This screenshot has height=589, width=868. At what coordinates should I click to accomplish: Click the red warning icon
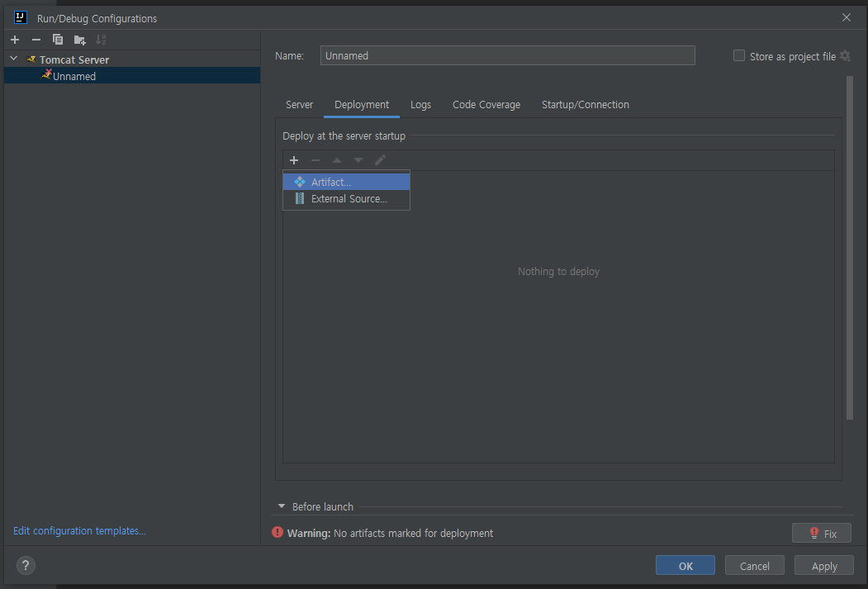(277, 533)
